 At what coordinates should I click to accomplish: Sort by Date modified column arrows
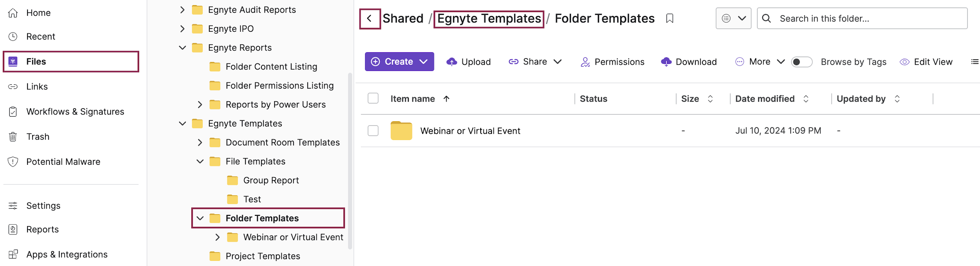pyautogui.click(x=806, y=99)
